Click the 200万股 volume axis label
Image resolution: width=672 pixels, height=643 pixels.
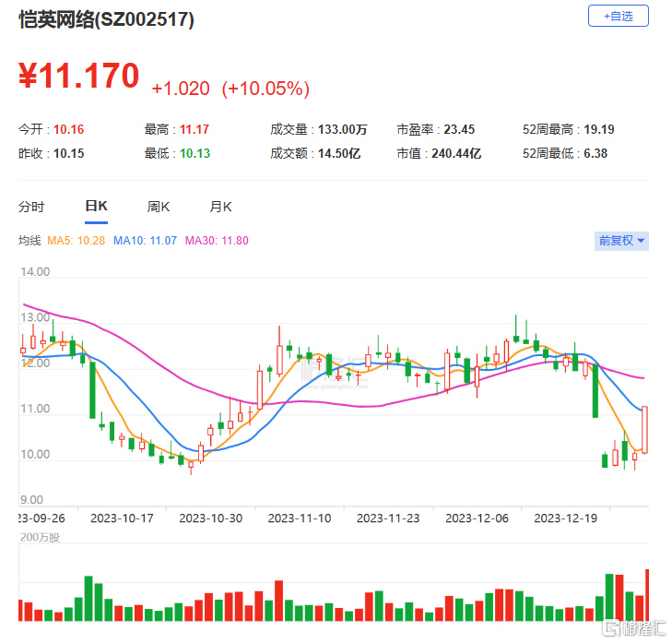(x=40, y=537)
